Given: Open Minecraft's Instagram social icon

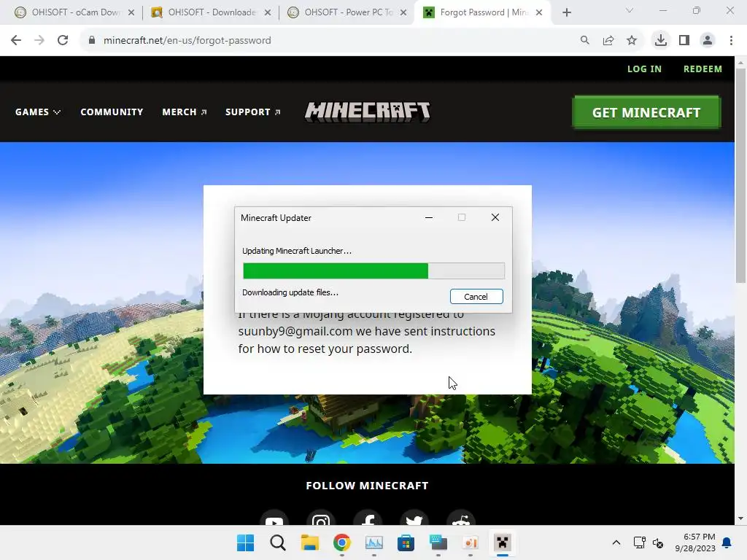Looking at the screenshot, I should [321, 519].
